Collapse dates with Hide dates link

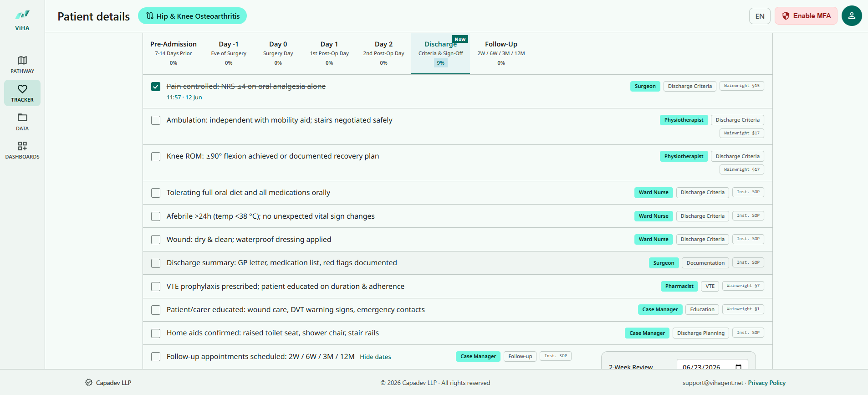375,357
